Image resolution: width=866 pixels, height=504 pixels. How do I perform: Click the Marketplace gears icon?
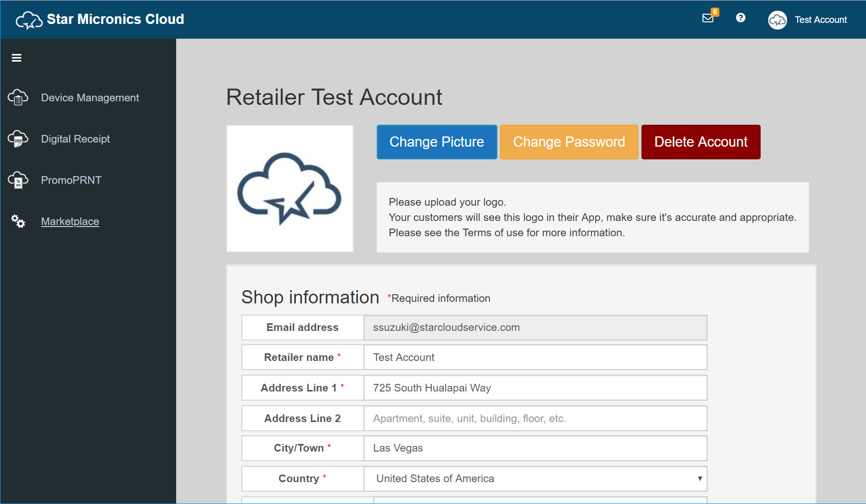(x=18, y=221)
